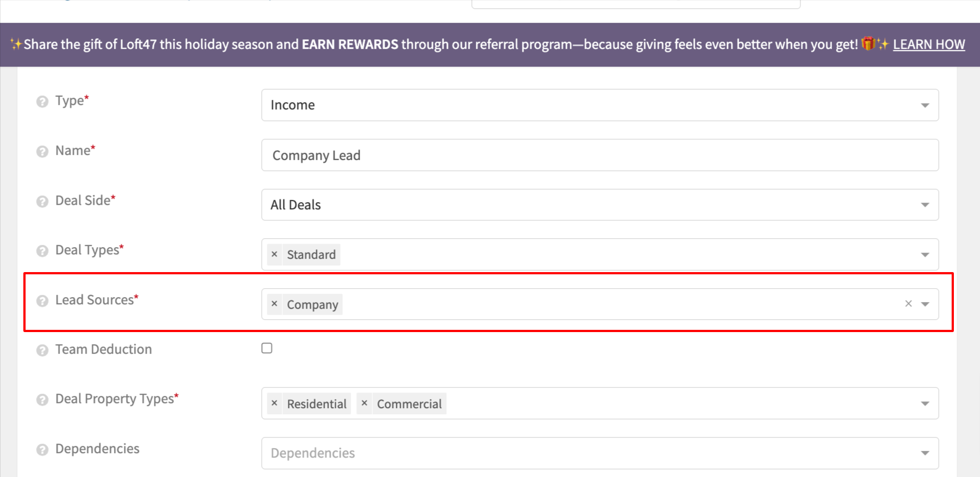This screenshot has width=980, height=477.
Task: Open help icon beside Deal Side label
Action: tap(42, 202)
